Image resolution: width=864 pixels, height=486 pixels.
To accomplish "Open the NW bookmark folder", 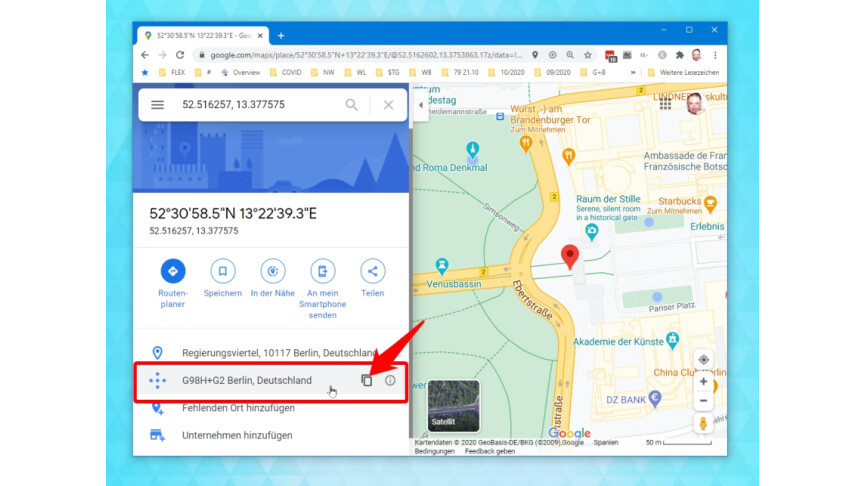I will 323,72.
